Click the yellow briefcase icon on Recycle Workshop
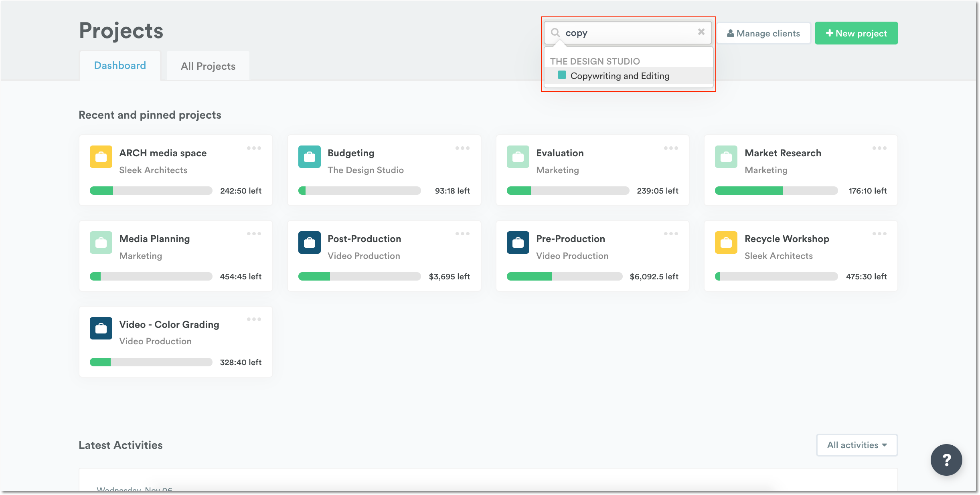The image size is (980, 495). tap(726, 242)
